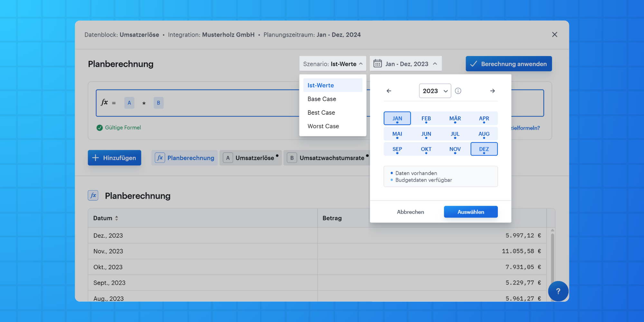
Task: Click the info icon beside year 2023
Action: click(x=458, y=91)
